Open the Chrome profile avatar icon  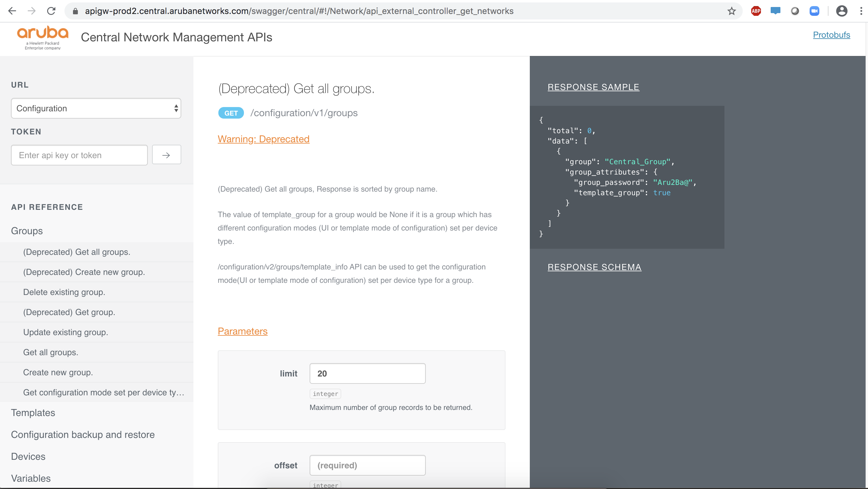(841, 11)
